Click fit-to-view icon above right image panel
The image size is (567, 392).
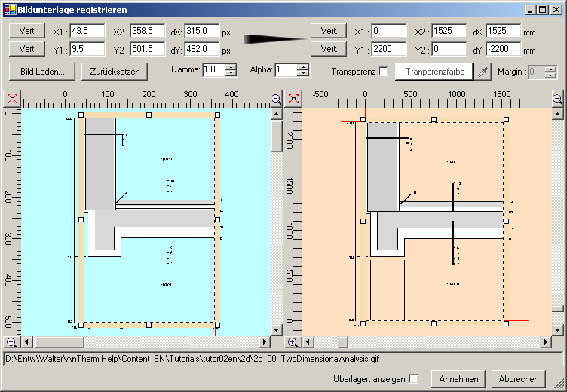(x=293, y=100)
